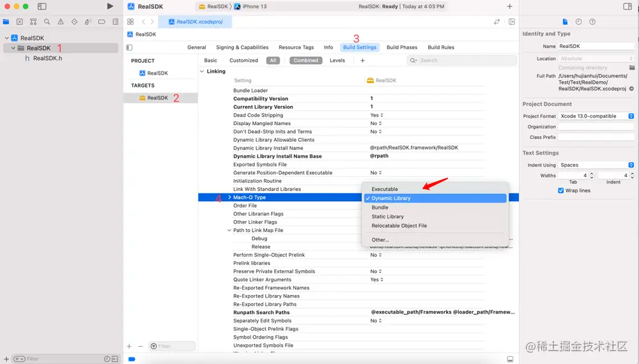Choose Relocatable Object File option
The height and width of the screenshot is (364, 639).
435,225
